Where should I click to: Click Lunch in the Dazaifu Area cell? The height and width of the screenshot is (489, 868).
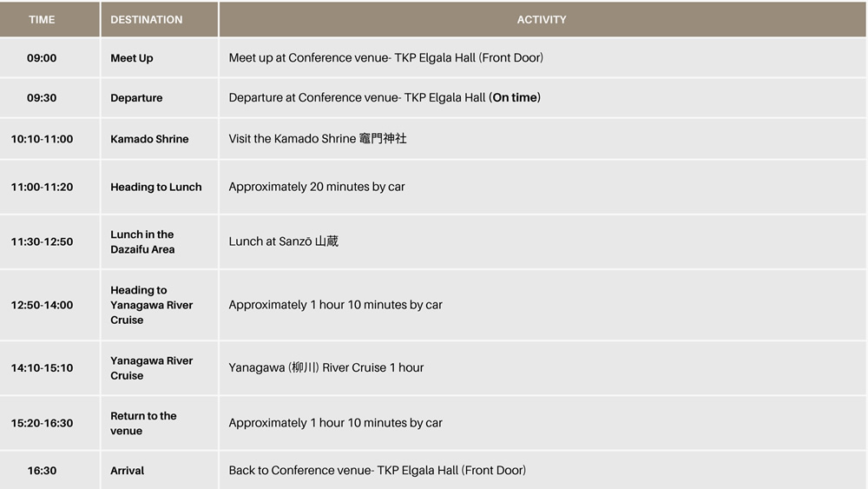pos(142,241)
